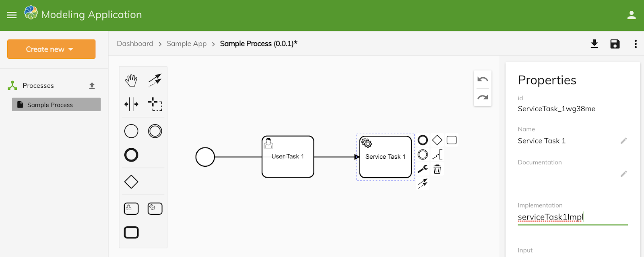Redo the last change
The width and height of the screenshot is (644, 257).
coord(483,97)
